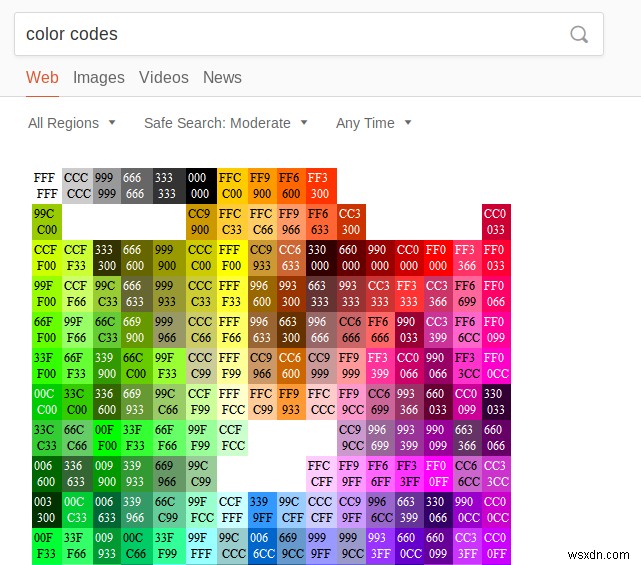The height and width of the screenshot is (565, 641).
Task: Select the 9933FF violet swatch
Action: pyautogui.click(x=380, y=545)
